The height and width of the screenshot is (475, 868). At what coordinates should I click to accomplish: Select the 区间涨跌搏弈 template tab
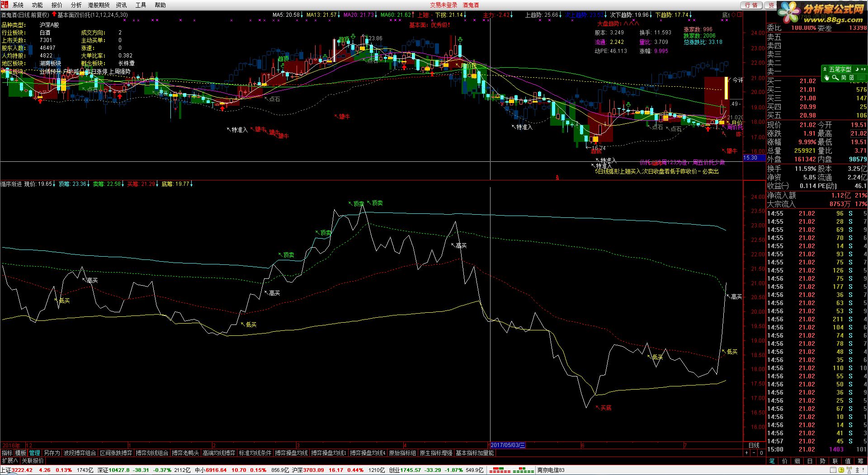(x=116, y=453)
